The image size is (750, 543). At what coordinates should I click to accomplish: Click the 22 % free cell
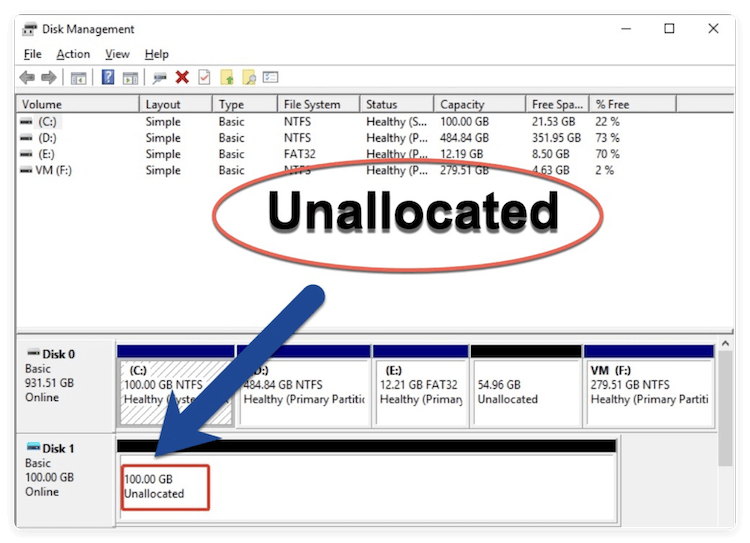click(x=607, y=122)
